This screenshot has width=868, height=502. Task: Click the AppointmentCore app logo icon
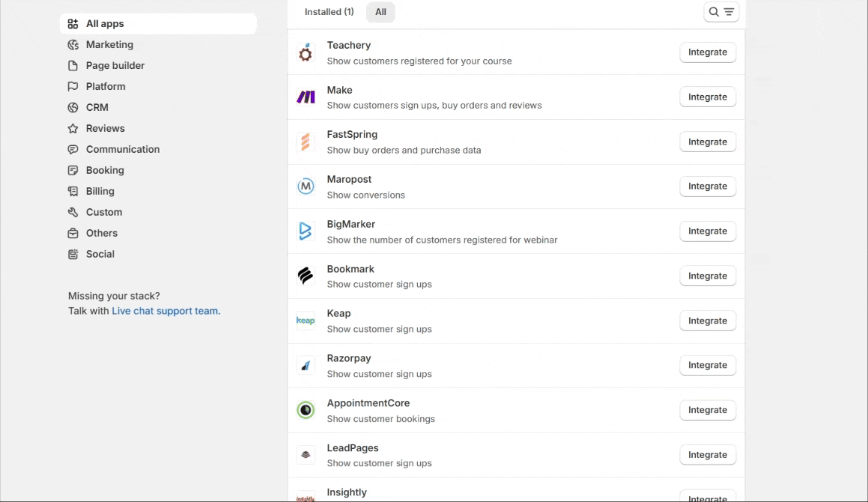point(306,410)
